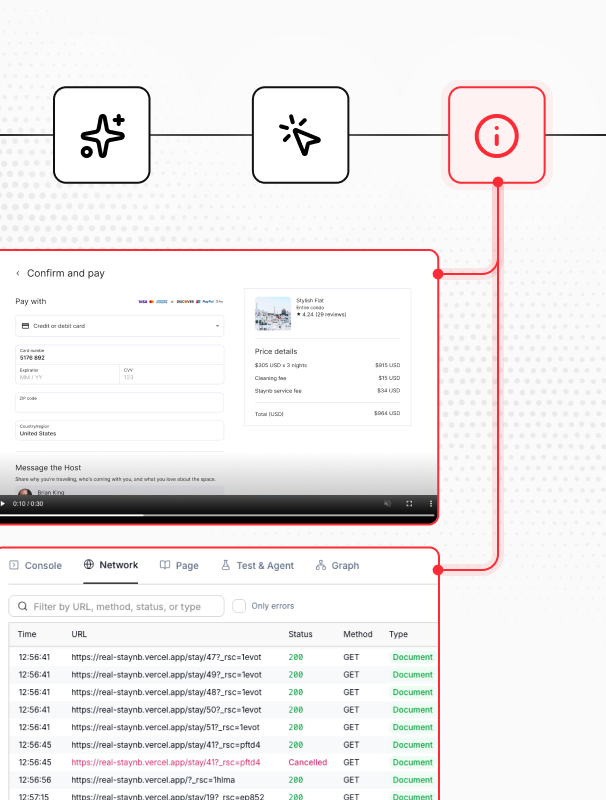Open the video player more options menu
606x800 pixels.
coord(431,504)
